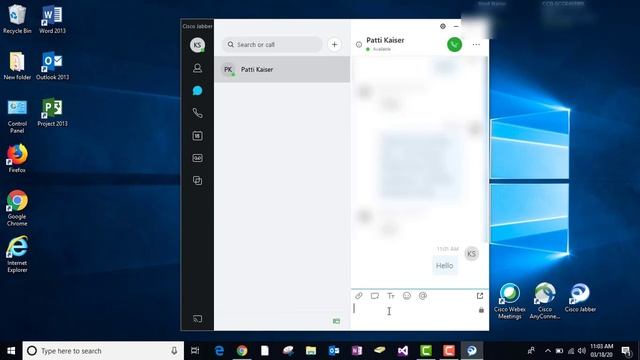The width and height of the screenshot is (640, 360).
Task: Click the green call button for Patti Kaiser
Action: (454, 44)
